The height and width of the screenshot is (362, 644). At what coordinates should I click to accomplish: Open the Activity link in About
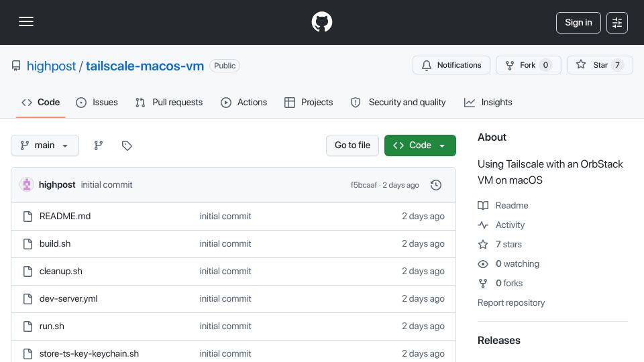coord(502,225)
